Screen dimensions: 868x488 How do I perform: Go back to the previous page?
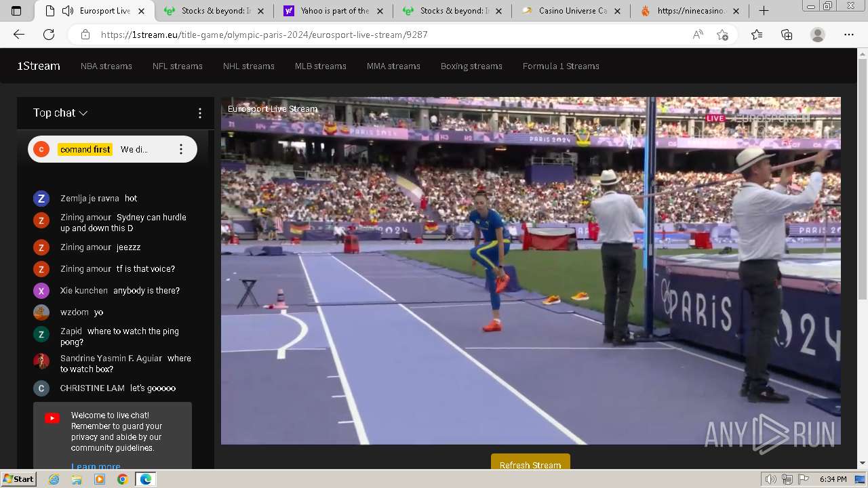point(19,35)
